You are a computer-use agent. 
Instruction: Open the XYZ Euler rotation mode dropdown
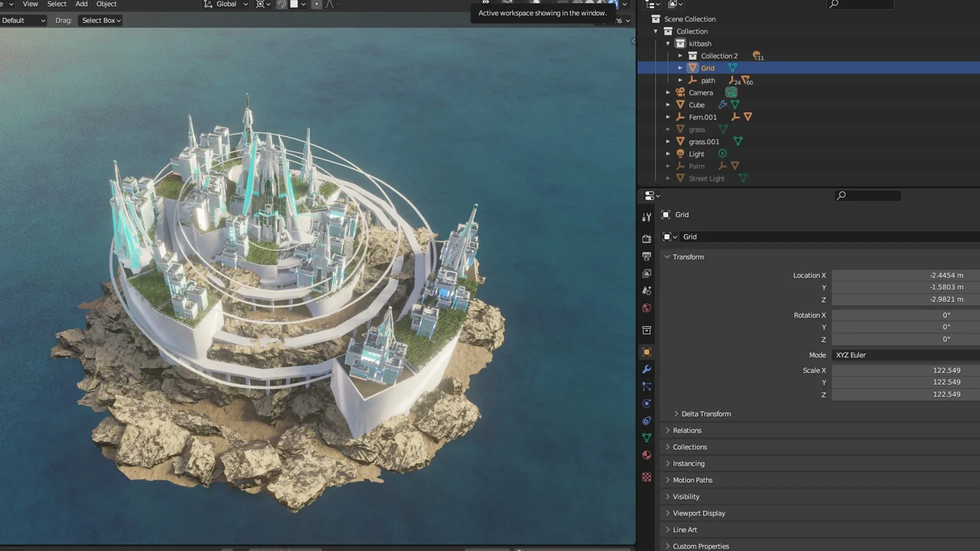[x=905, y=355]
